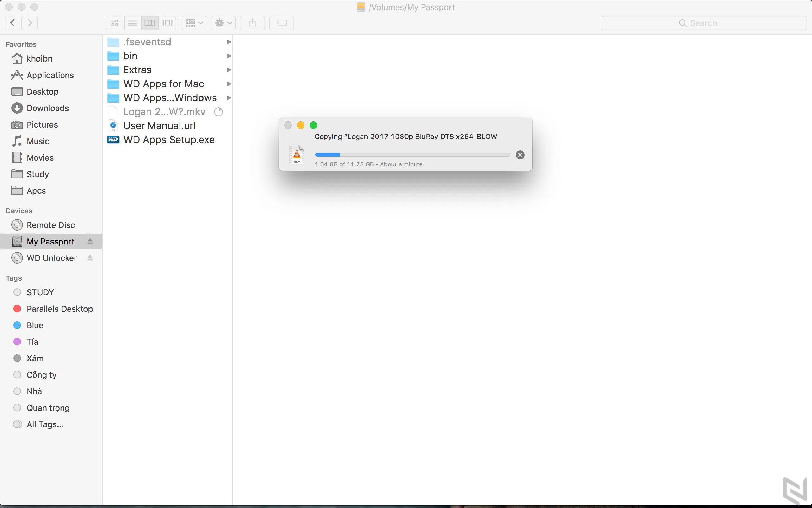Select the WD Apps...Windows folder
812x508 pixels.
[x=168, y=98]
